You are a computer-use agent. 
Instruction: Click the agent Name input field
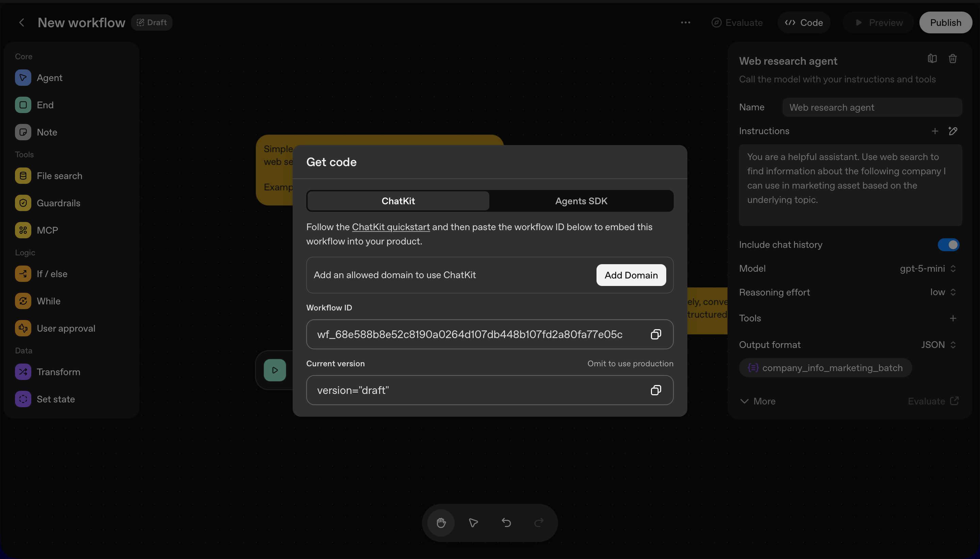[872, 108]
